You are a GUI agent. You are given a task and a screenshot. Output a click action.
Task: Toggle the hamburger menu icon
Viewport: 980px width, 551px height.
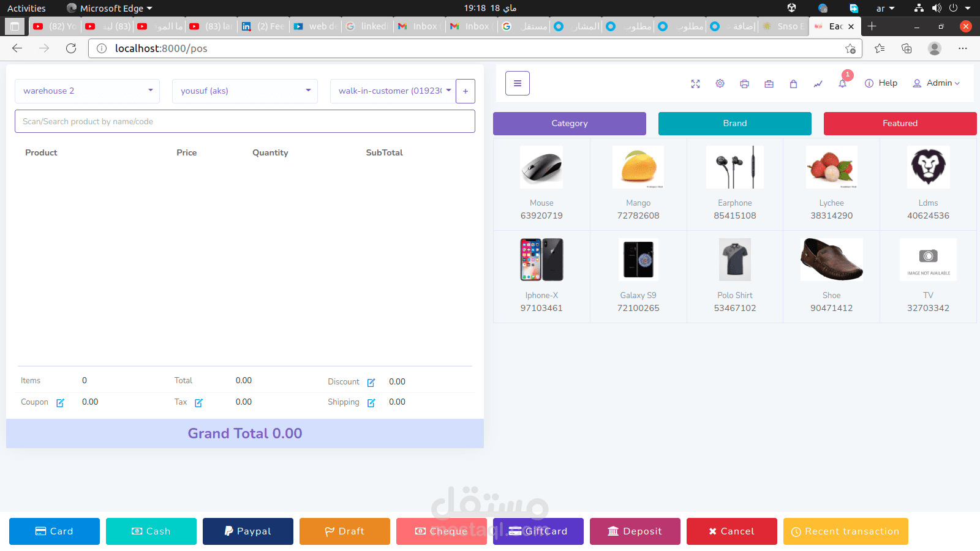click(x=518, y=83)
